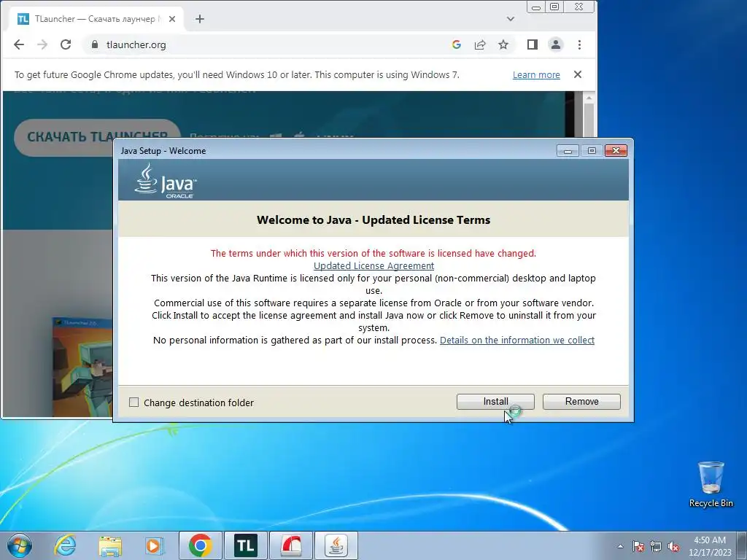Switch to Java Setup in taskbar
Viewport: 747px width, 560px height.
pos(336,545)
